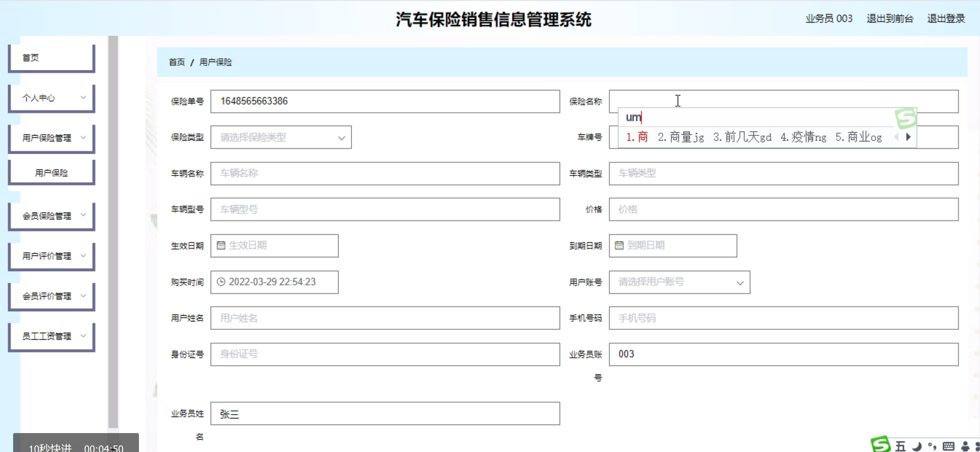Click the 车辆名称 input field
Viewport: 980px width, 452px height.
pyautogui.click(x=385, y=173)
